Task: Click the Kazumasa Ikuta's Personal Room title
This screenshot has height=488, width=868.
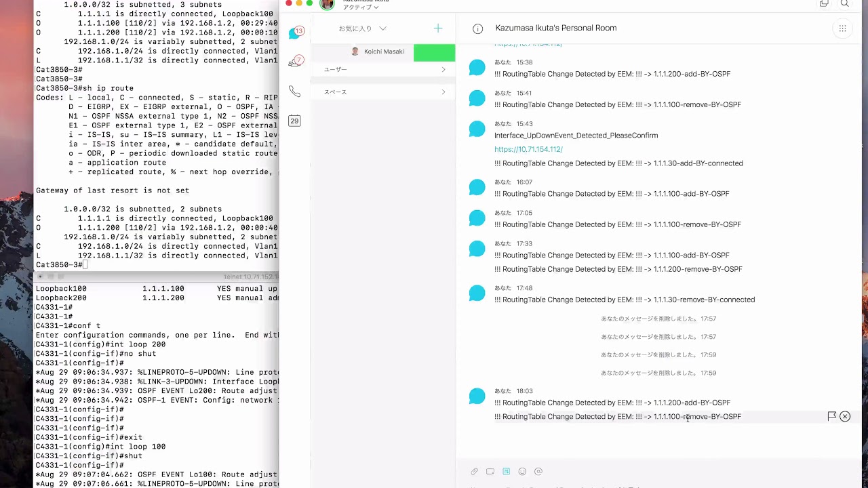Action: tap(556, 28)
